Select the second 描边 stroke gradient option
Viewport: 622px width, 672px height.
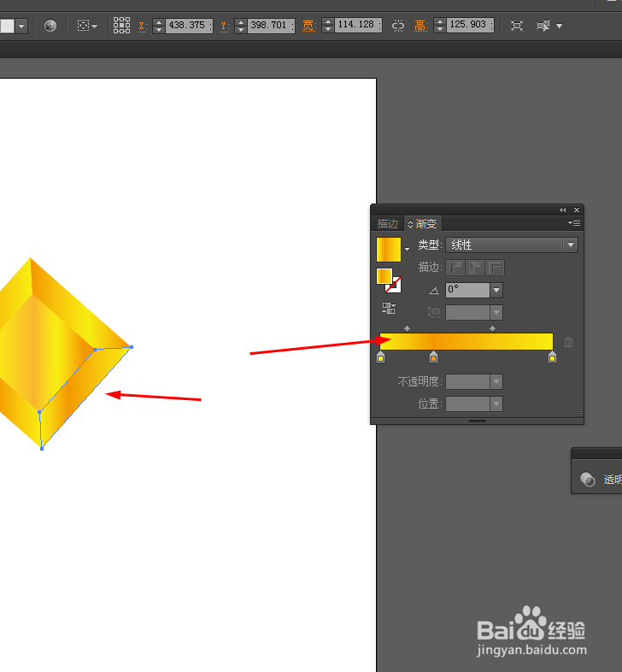pyautogui.click(x=475, y=268)
